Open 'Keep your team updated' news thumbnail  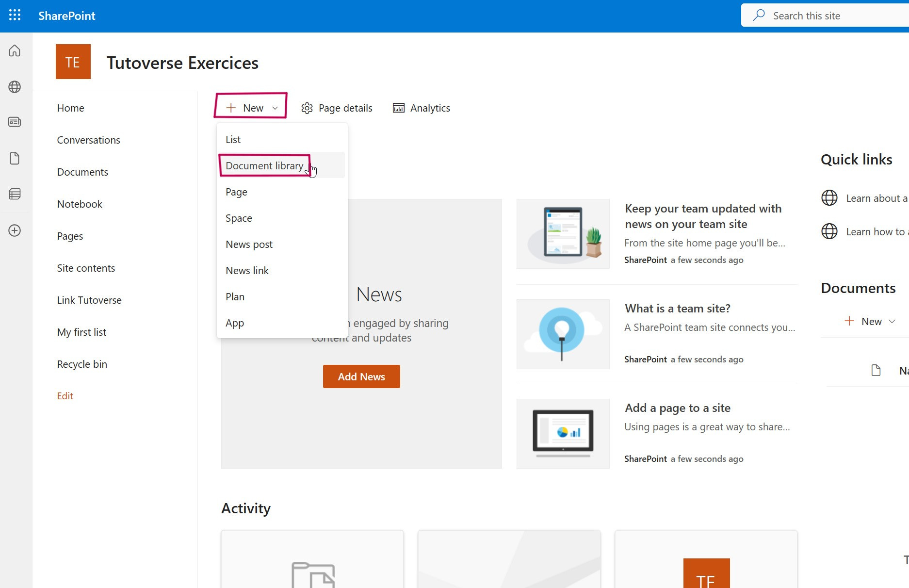563,234
